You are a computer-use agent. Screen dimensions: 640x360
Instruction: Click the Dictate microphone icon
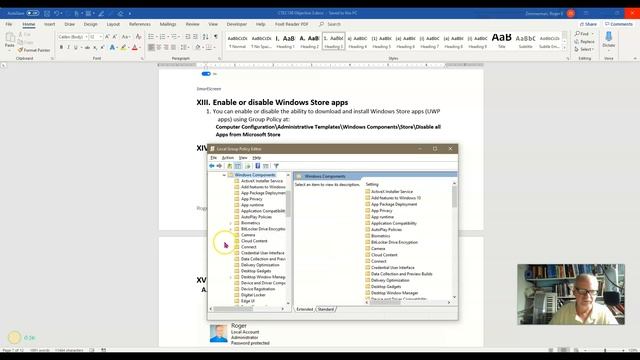[x=609, y=37]
